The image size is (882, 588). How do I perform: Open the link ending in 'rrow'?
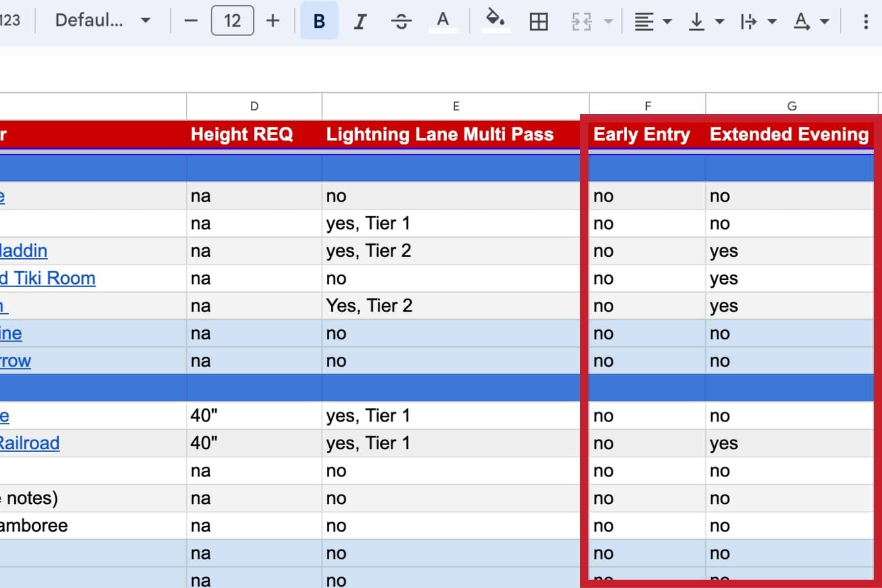click(15, 361)
